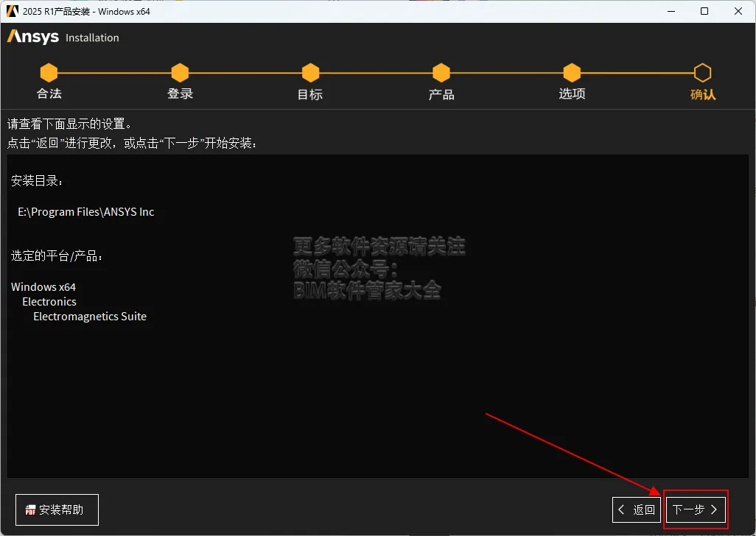This screenshot has width=756, height=536.
Task: Minimize the installer window
Action: (x=671, y=11)
